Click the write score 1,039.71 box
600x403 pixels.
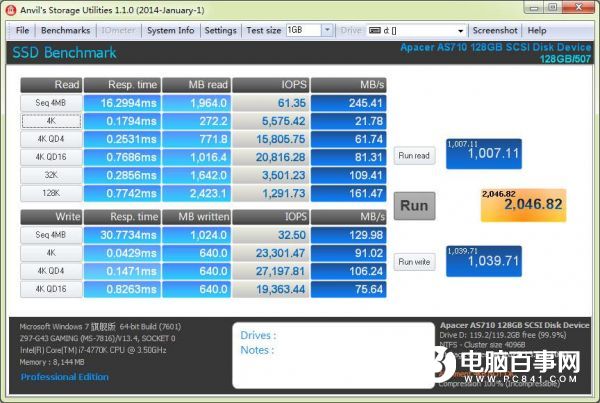pos(484,261)
